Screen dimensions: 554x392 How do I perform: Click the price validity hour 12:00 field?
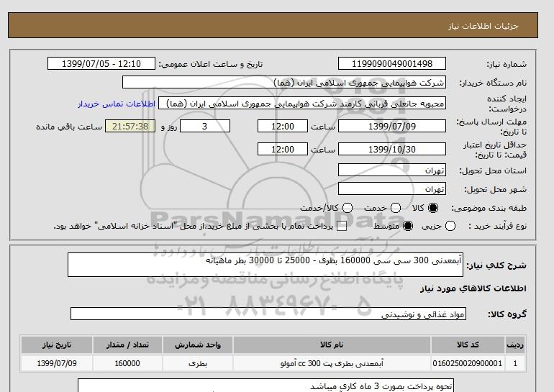coord(283,149)
